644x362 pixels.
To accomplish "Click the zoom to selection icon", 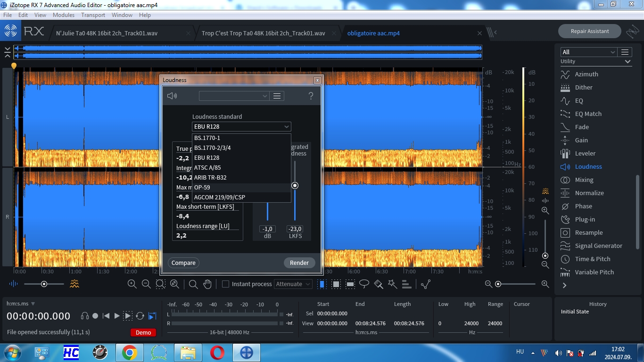I will tap(160, 284).
